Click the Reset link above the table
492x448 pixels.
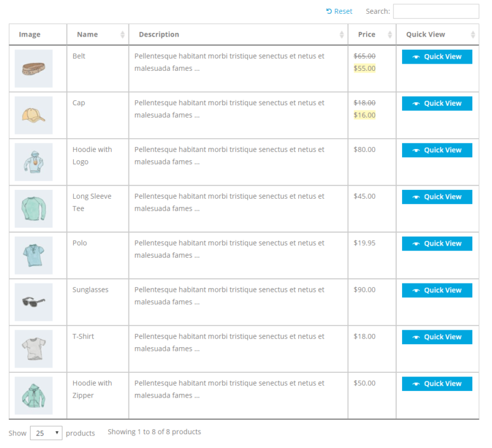click(343, 11)
